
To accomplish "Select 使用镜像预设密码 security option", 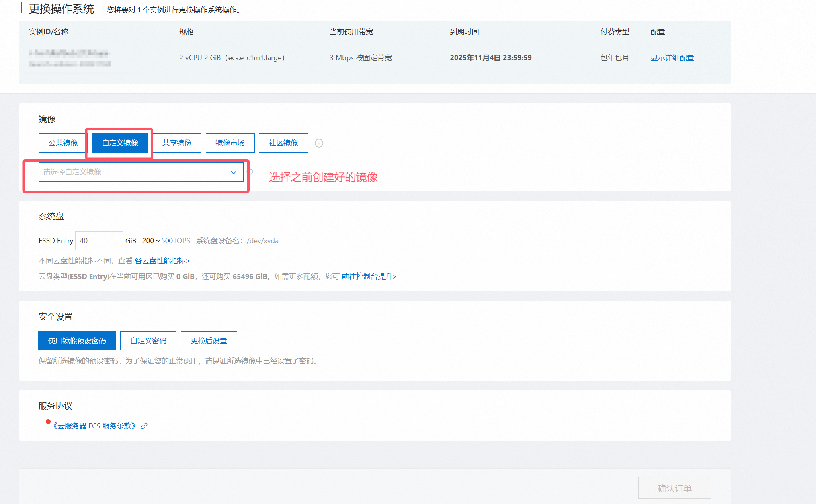I will (77, 341).
